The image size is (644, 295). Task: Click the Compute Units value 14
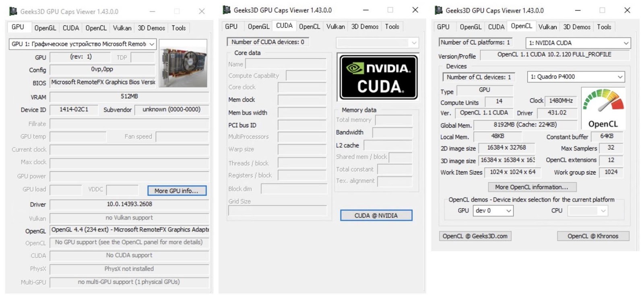[499, 102]
